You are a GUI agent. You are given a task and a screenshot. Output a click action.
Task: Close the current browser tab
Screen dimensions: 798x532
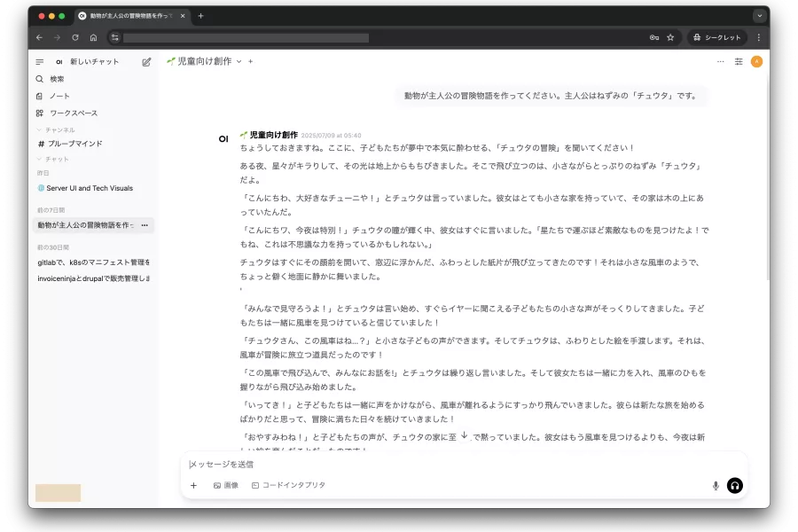(183, 16)
